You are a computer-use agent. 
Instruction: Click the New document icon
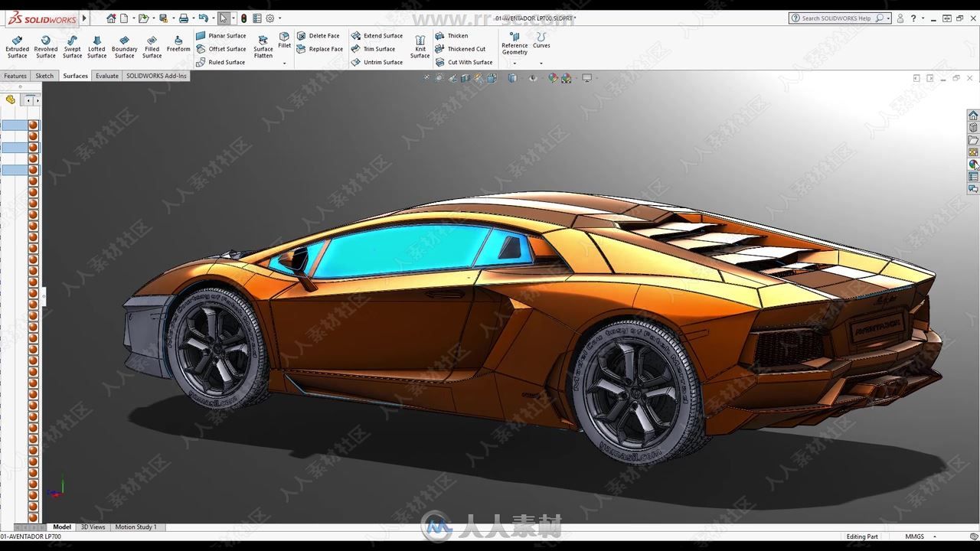pos(124,18)
